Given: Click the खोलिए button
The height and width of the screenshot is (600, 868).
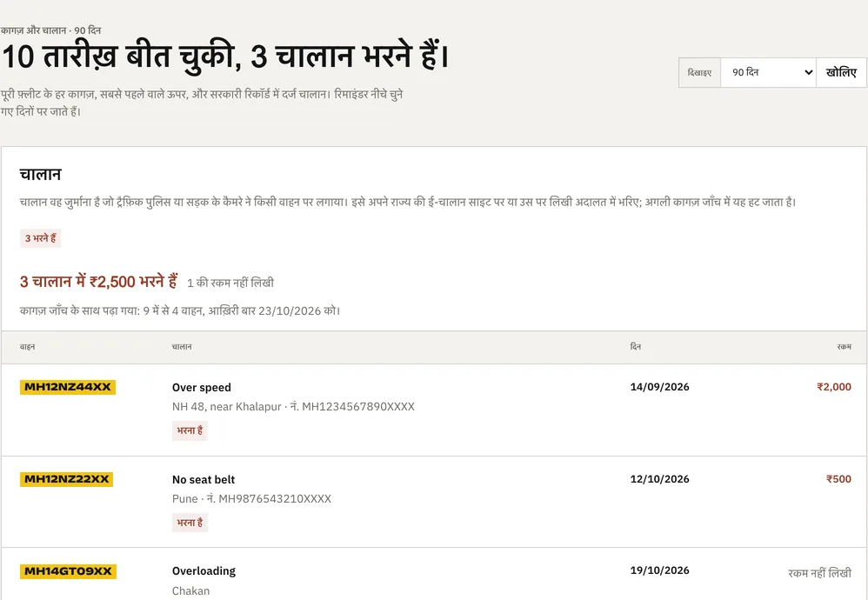Looking at the screenshot, I should [x=841, y=72].
